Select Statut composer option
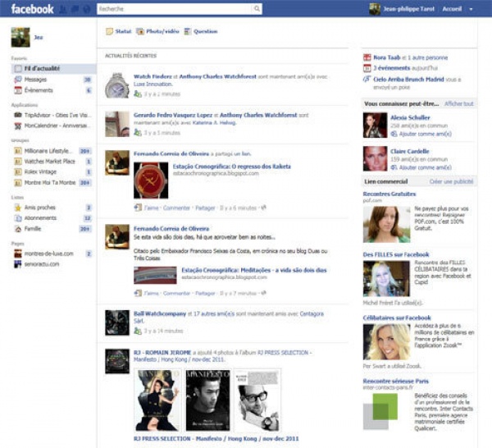This screenshot has width=492, height=448. [119, 31]
